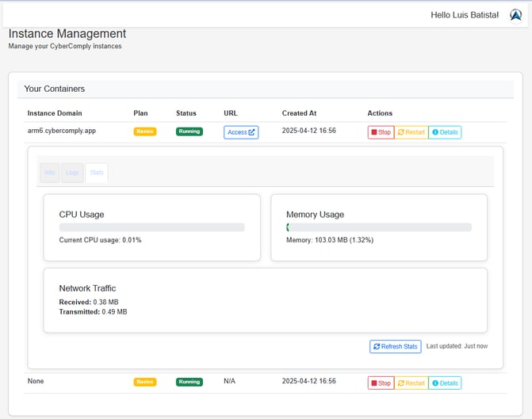Click the 'arm6.cybercomply.app' domain text
The image size is (532, 419).
62,131
